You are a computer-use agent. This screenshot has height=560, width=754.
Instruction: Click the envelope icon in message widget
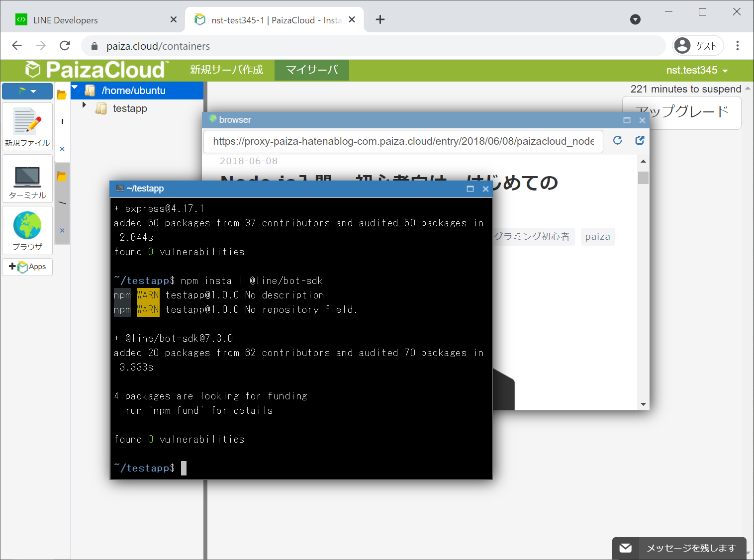coord(626,548)
